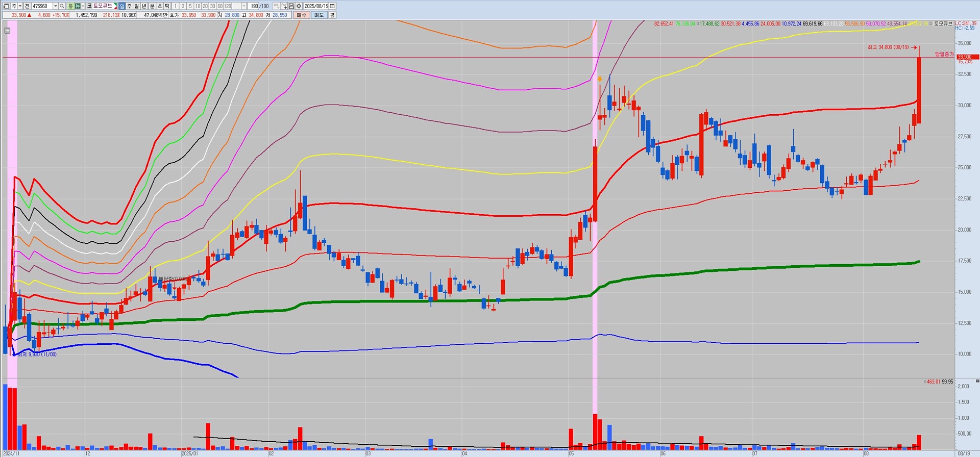
Task: Click the green legend value 76,136.04
Action: coord(685,24)
